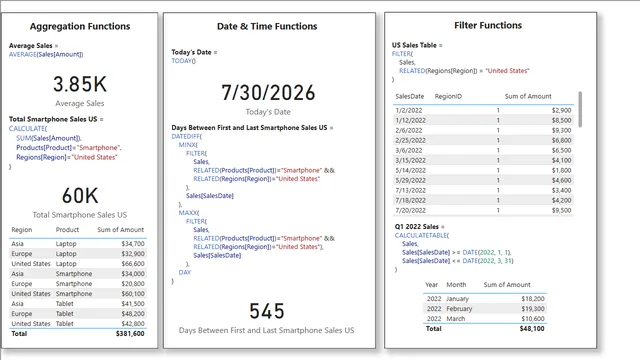Viewport: 640px width, 360px height.
Task: Click the 3.85K Average Sales card value
Action: [80, 84]
